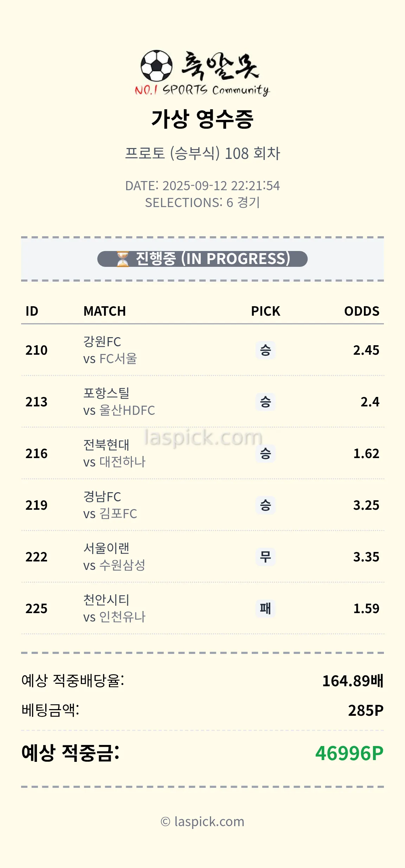
Task: Click the 승 pick badge for match 213
Action: tap(265, 402)
